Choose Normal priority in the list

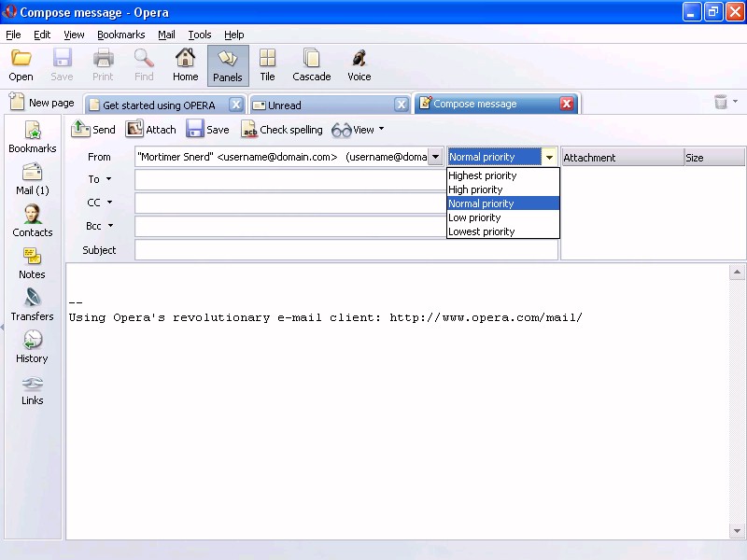pyautogui.click(x=502, y=203)
